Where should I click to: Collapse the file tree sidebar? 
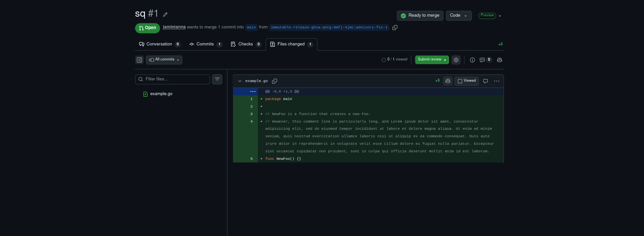coord(139,60)
